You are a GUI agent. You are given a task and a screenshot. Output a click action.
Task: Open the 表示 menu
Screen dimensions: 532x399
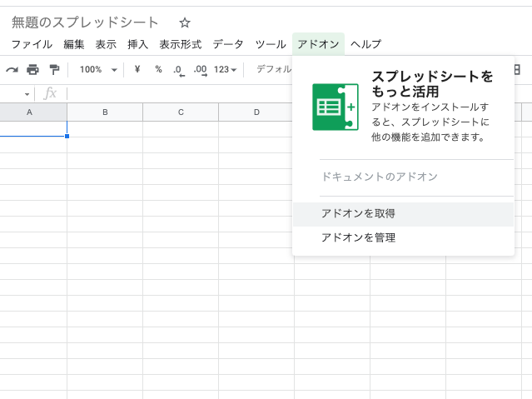pos(106,44)
